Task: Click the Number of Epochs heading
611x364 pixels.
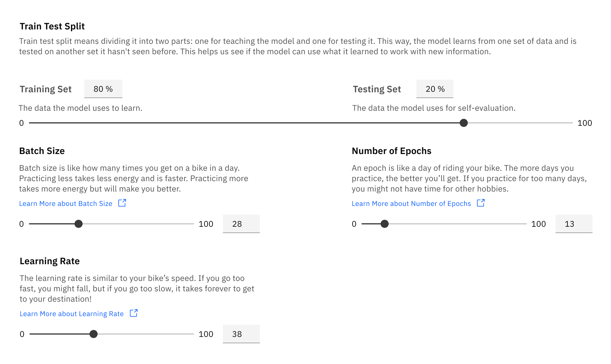Action: (391, 151)
